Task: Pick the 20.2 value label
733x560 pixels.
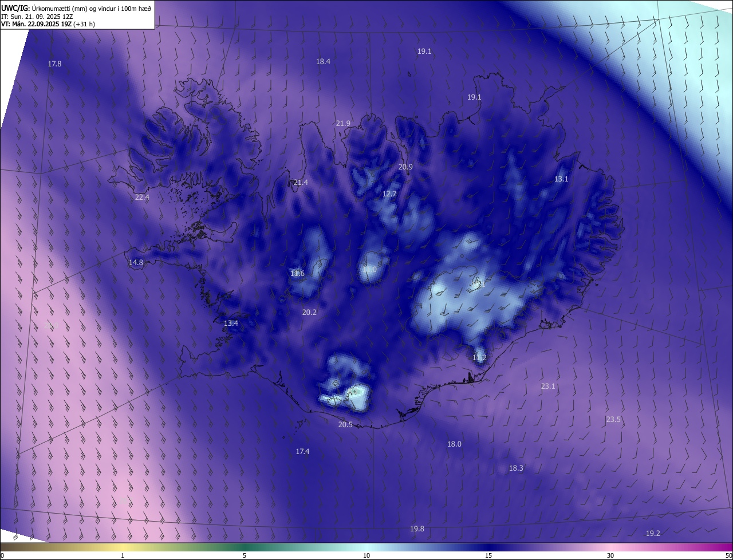Action: point(309,313)
